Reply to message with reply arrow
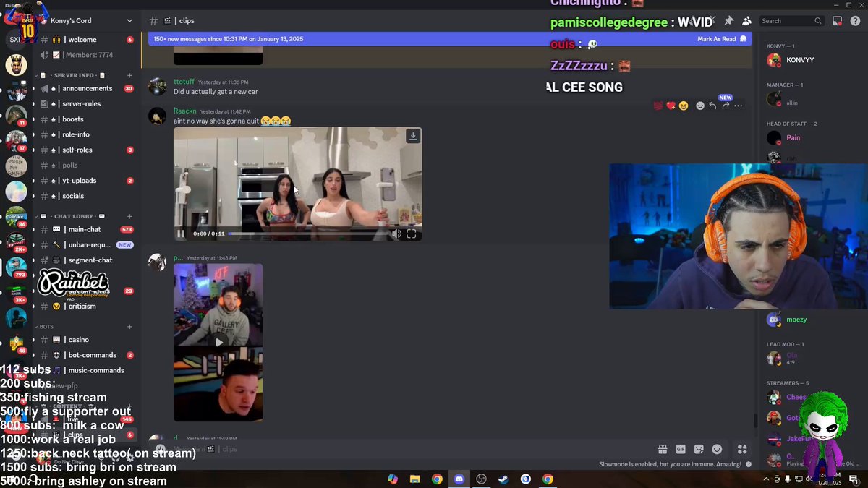This screenshot has height=488, width=868. click(712, 106)
